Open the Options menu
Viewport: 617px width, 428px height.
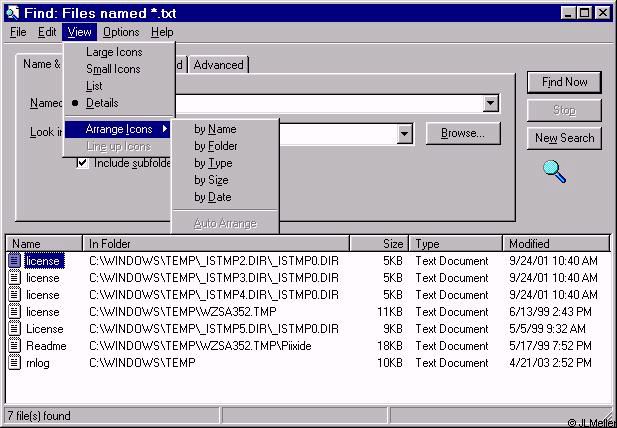[121, 32]
